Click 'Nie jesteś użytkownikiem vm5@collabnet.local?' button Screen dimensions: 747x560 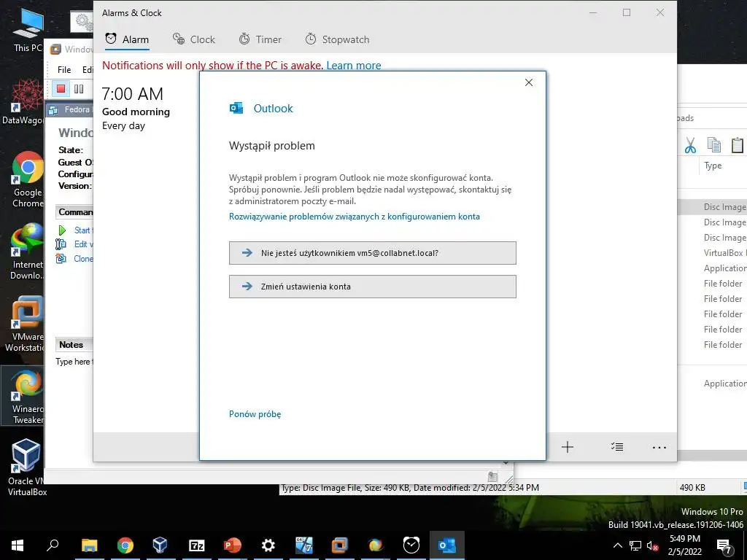click(372, 253)
